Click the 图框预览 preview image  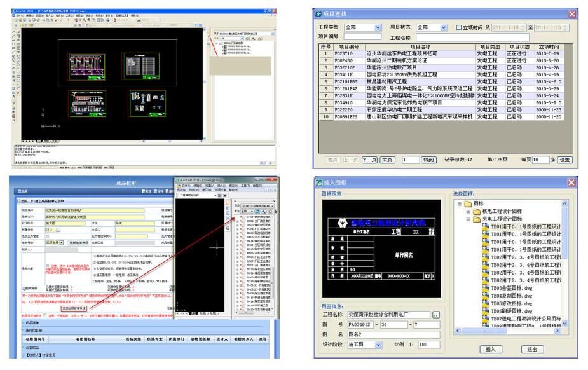pyautogui.click(x=381, y=249)
